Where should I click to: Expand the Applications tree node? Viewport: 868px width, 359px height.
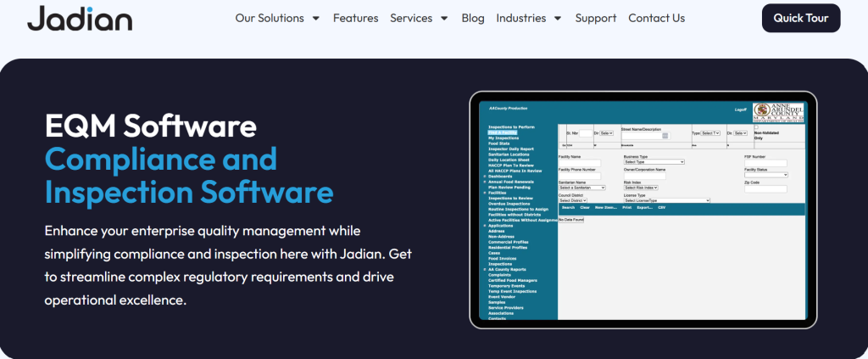485,226
